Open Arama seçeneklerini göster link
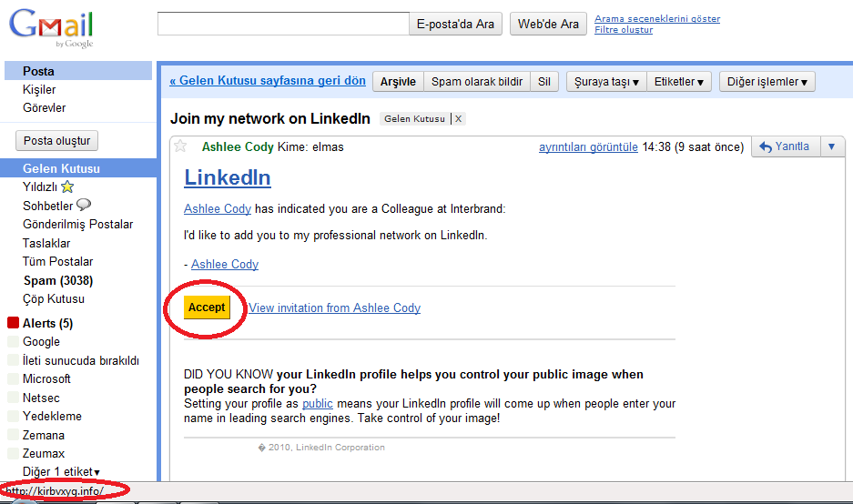This screenshot has width=853, height=504. [657, 18]
